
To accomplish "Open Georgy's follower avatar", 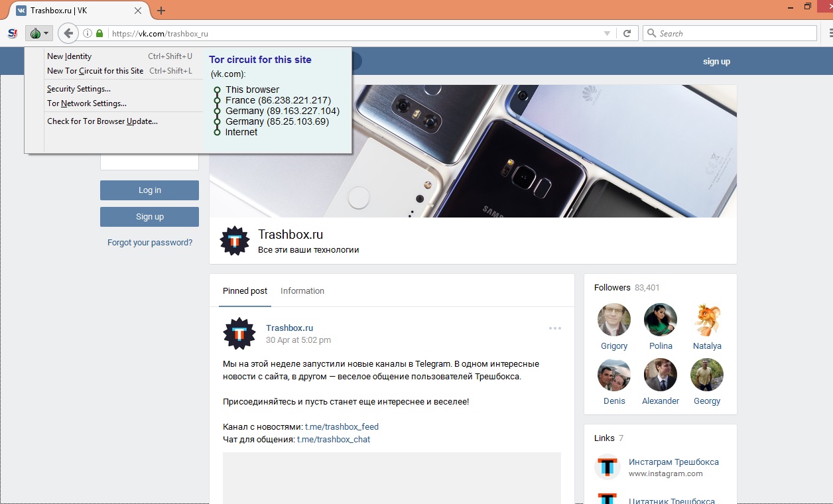I will [x=707, y=375].
